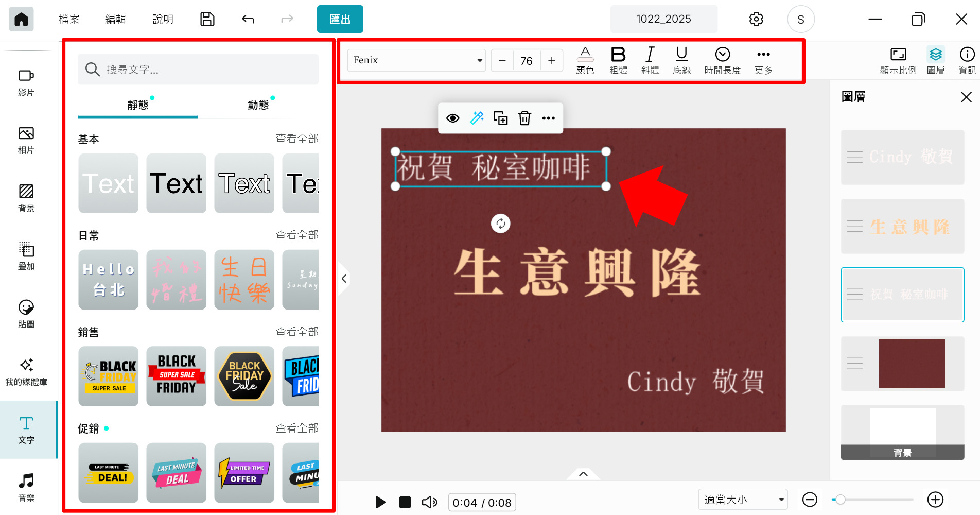Image resolution: width=980 pixels, height=515 pixels.
Task: Click the 匯出 export button
Action: tap(340, 19)
